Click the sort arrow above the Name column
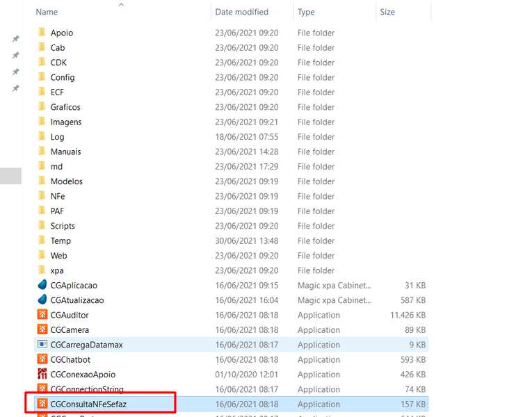 click(121, 4)
